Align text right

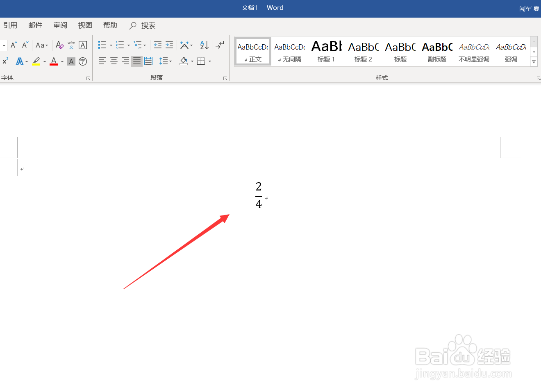(125, 61)
